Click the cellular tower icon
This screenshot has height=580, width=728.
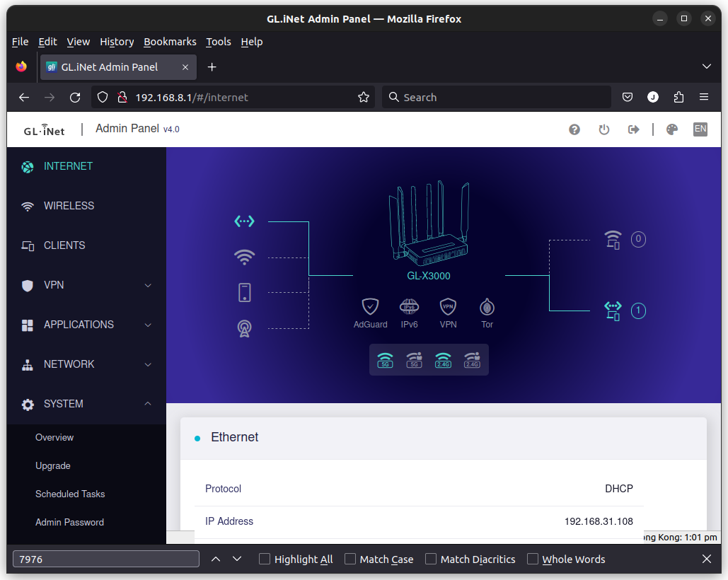[x=244, y=328]
